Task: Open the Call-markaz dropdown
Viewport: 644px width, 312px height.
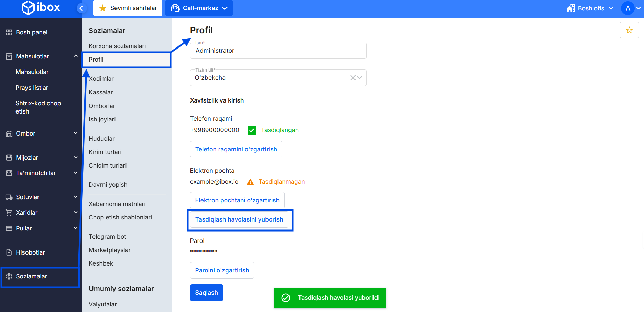Action: tap(199, 8)
